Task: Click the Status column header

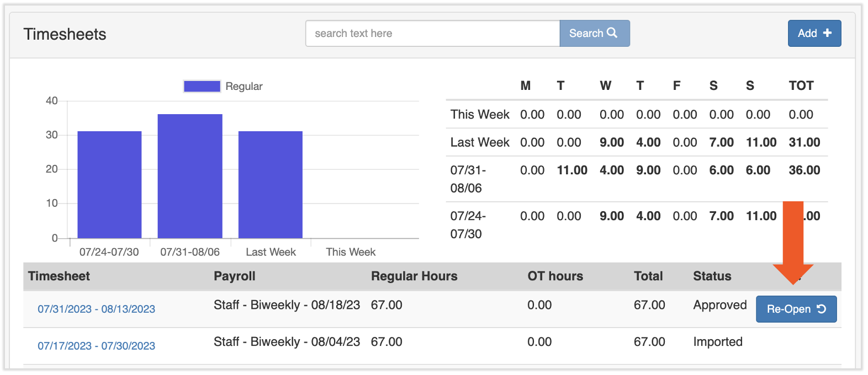Action: pos(712,276)
